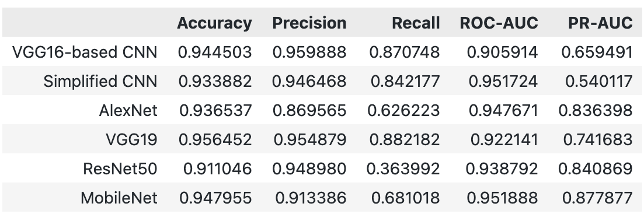
Task: Click VGG16-based CNN precision value 0.959888
Action: [x=309, y=52]
